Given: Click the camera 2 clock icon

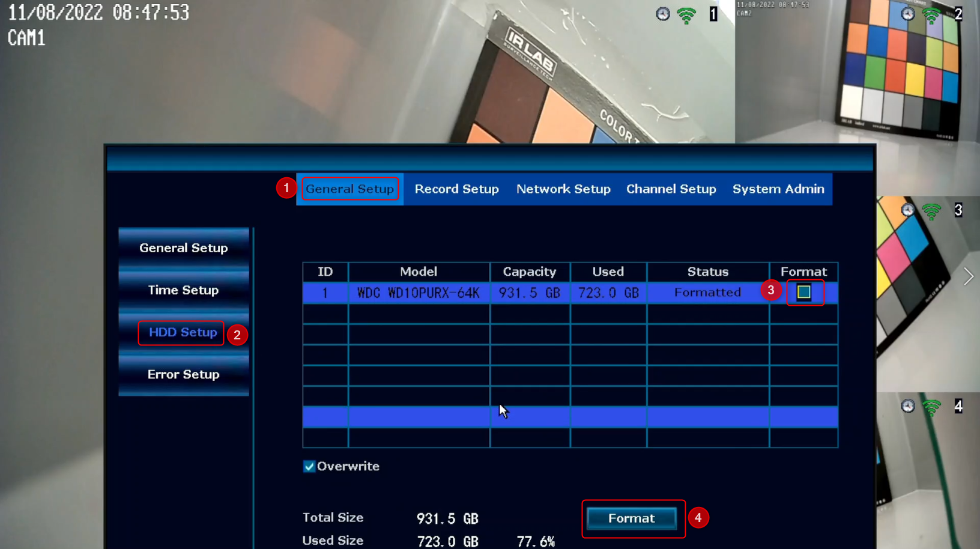Looking at the screenshot, I should tap(908, 14).
